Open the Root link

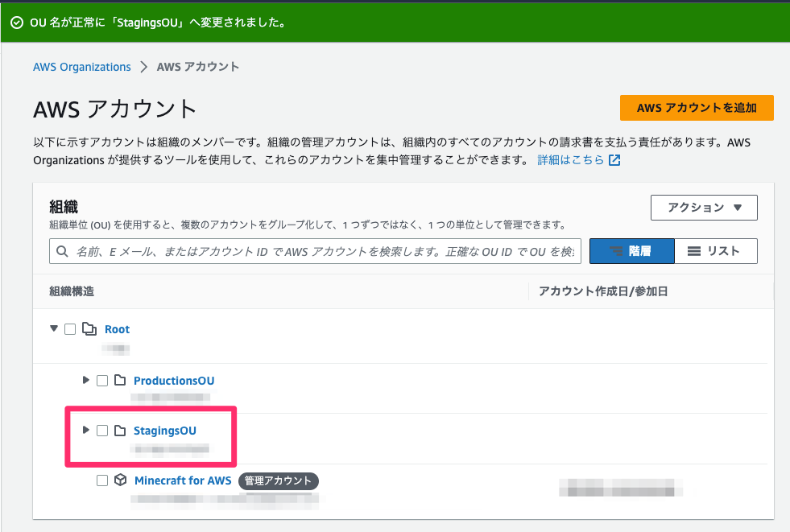[x=117, y=329]
